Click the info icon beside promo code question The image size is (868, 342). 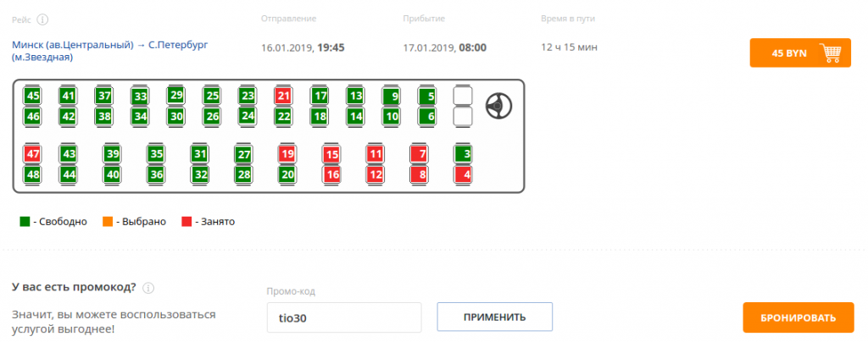click(148, 288)
